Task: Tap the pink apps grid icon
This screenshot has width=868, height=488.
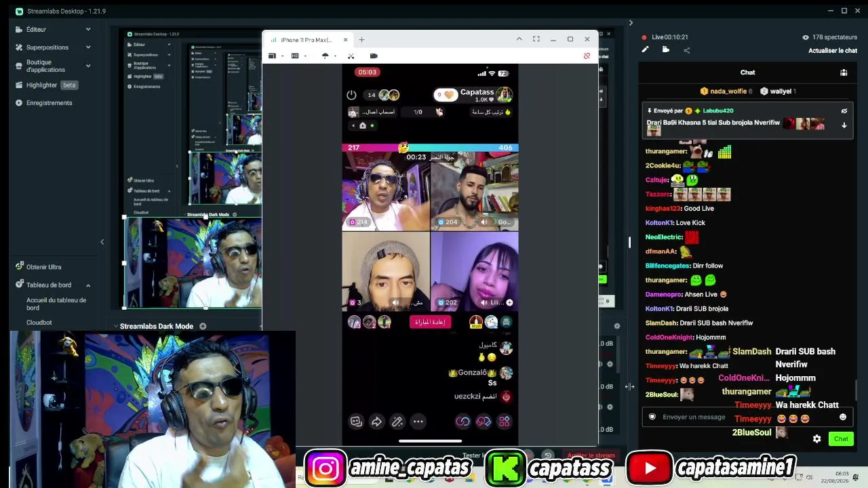Action: [x=505, y=422]
